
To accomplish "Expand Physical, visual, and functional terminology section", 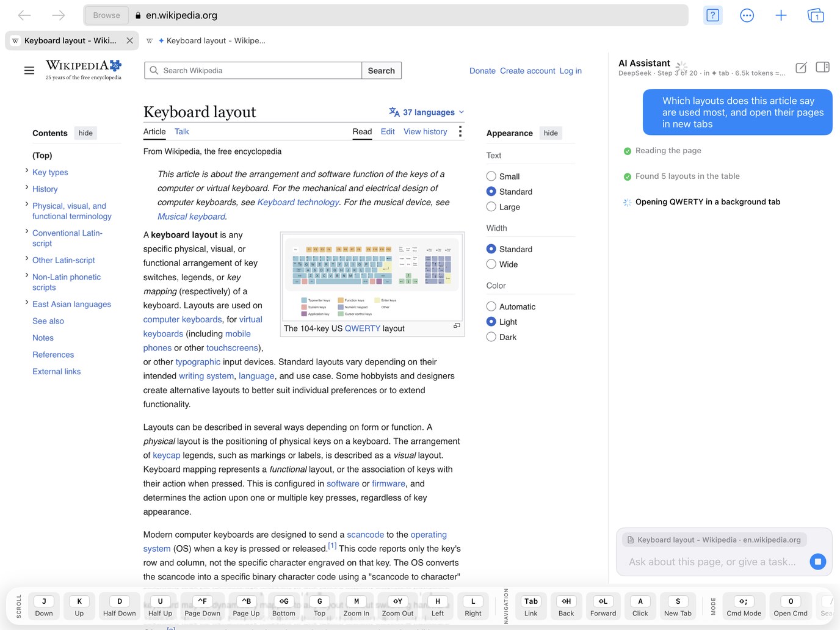I will [27, 205].
